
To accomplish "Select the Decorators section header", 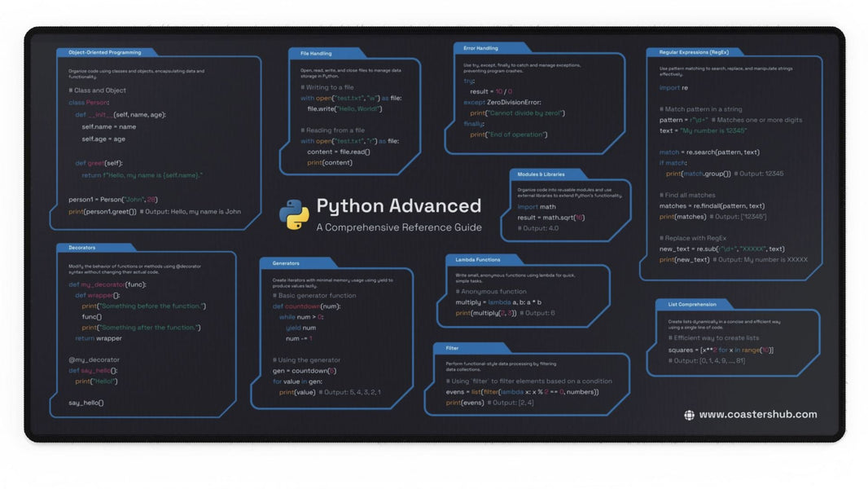I will coord(81,247).
